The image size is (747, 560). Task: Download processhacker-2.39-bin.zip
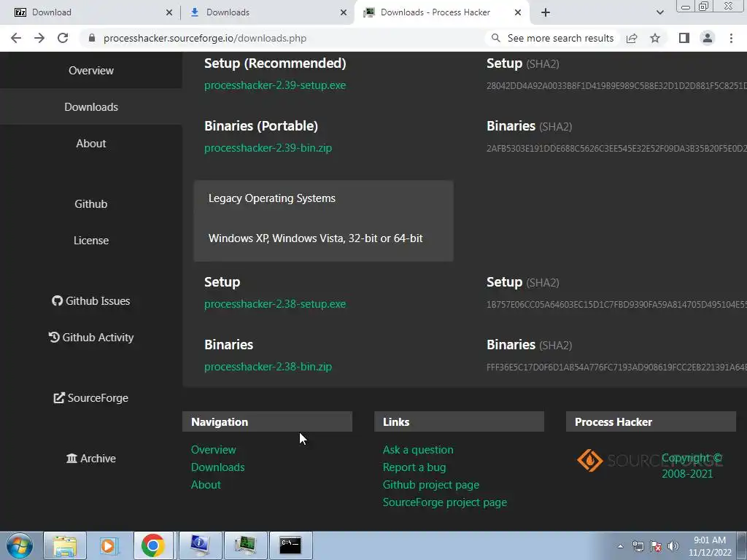pos(268,148)
